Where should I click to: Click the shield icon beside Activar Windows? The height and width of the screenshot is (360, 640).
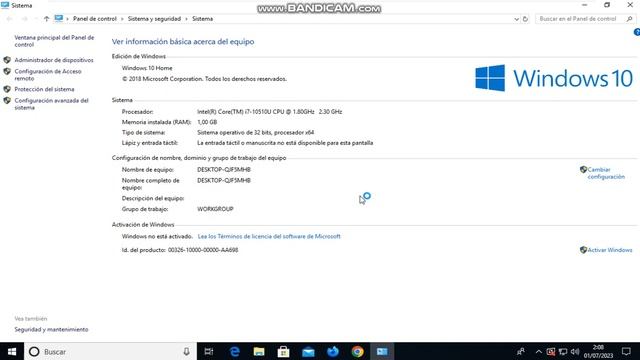(583, 250)
